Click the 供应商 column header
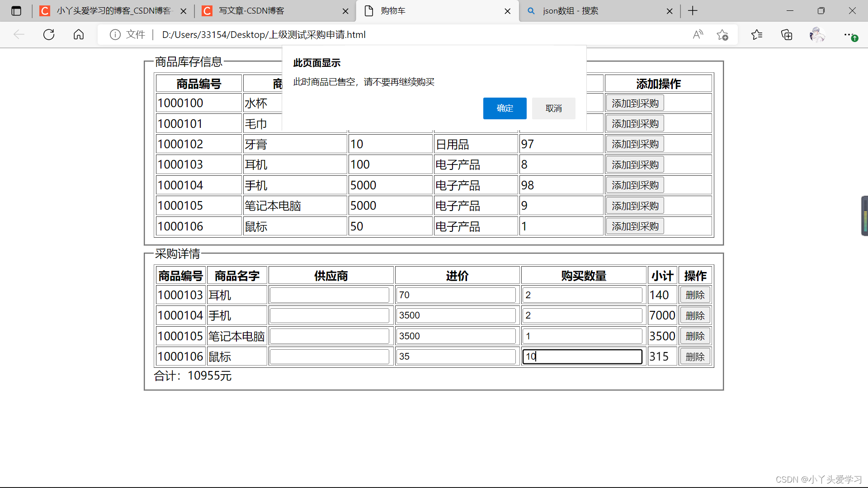 (331, 276)
